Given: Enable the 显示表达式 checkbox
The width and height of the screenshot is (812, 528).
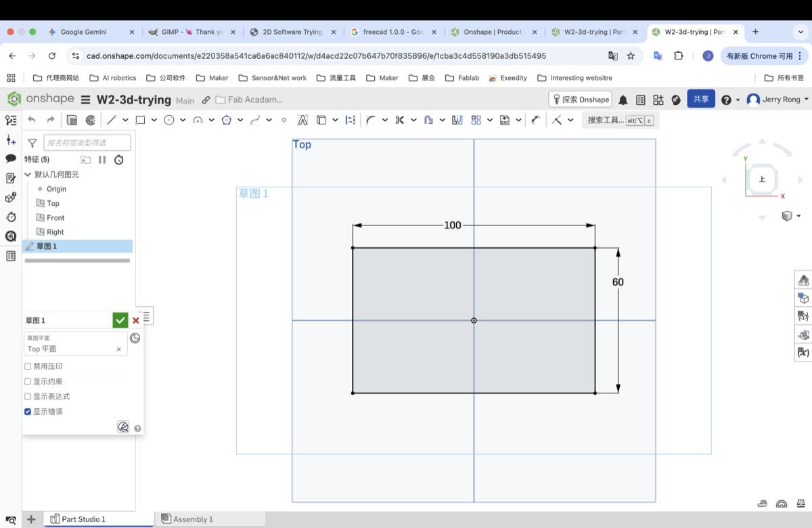Looking at the screenshot, I should 28,396.
